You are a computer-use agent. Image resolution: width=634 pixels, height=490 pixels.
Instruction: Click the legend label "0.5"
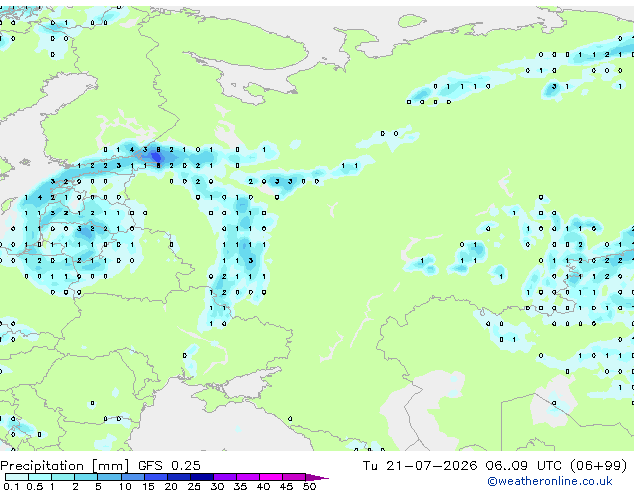[x=35, y=486]
